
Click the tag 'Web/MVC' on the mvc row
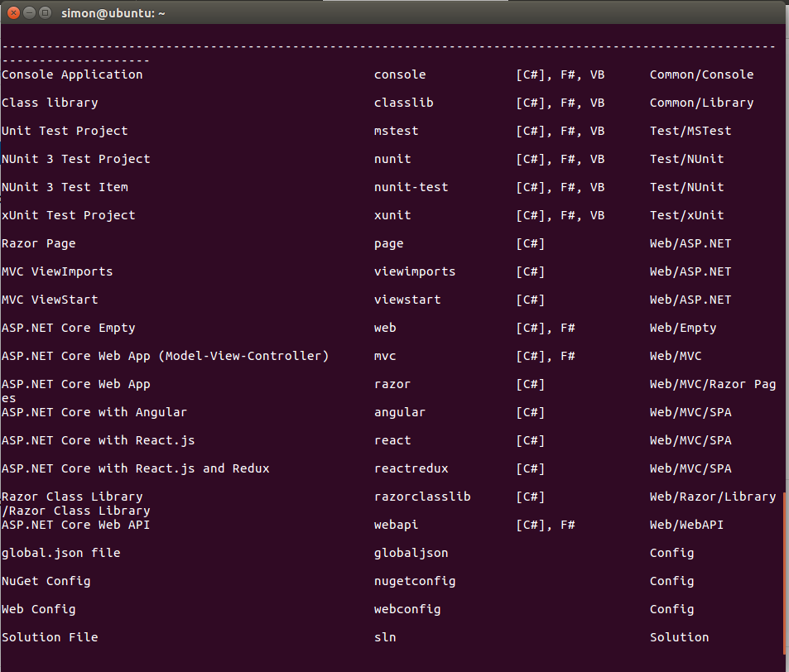click(676, 357)
